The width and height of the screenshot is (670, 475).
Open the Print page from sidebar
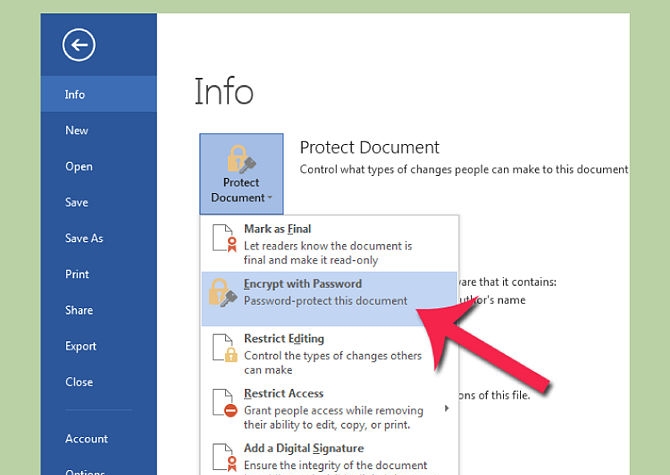click(x=77, y=274)
